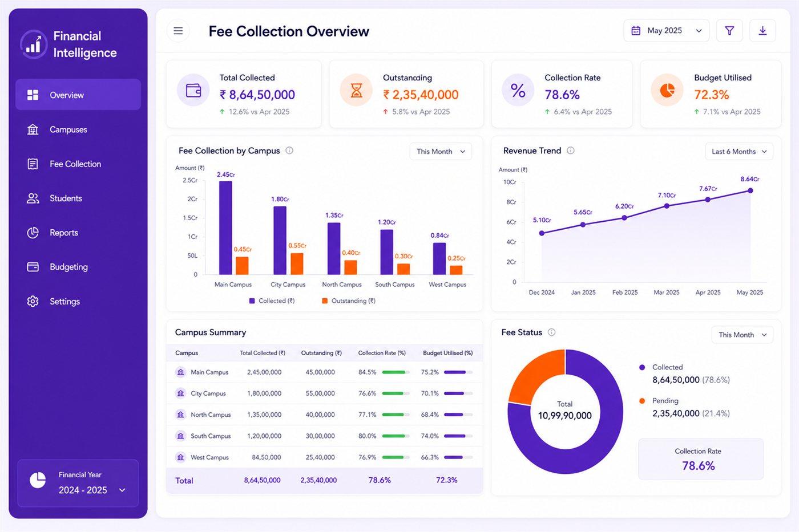Screen dimensions: 799x532
Task: Show info icon beside Fee Status
Action: [551, 332]
